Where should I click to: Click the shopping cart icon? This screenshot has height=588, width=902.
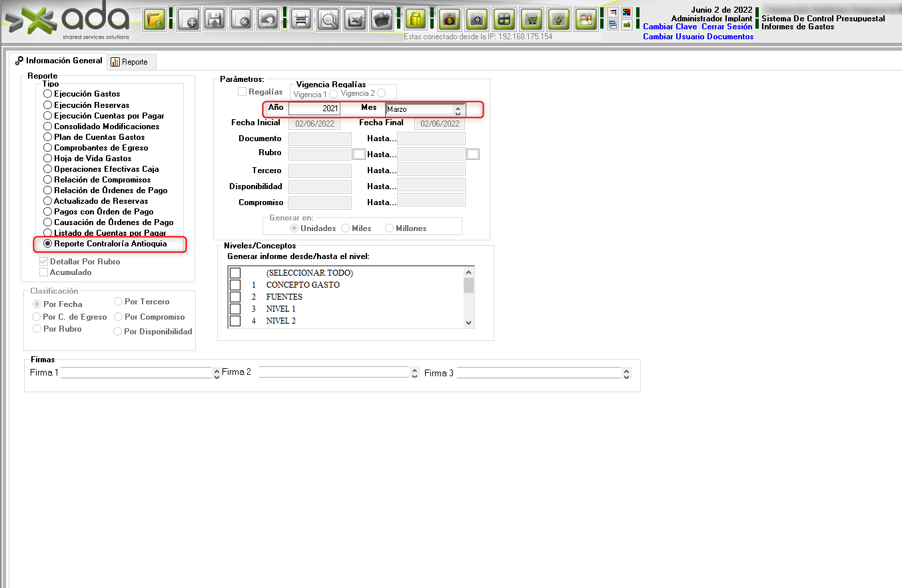(532, 20)
